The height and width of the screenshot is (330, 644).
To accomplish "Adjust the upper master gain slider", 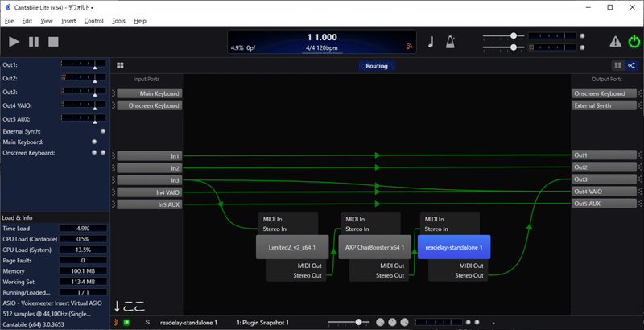I will pyautogui.click(x=514, y=36).
